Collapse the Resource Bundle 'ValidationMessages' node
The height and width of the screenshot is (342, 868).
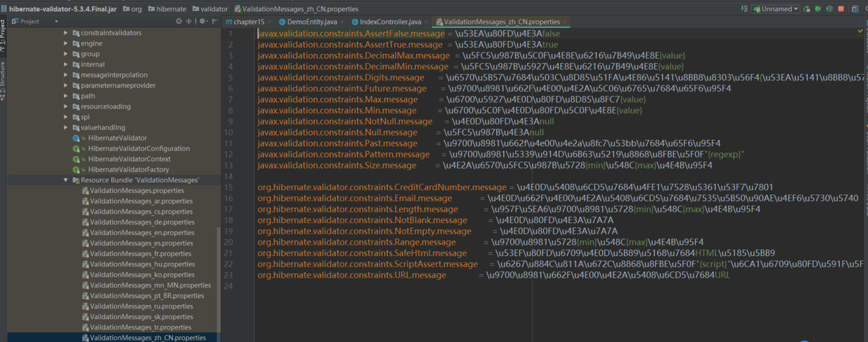(x=66, y=180)
